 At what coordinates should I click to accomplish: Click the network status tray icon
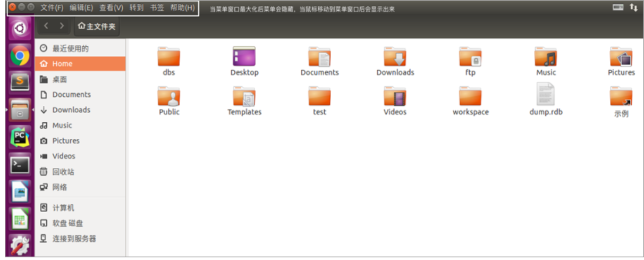[x=633, y=7]
